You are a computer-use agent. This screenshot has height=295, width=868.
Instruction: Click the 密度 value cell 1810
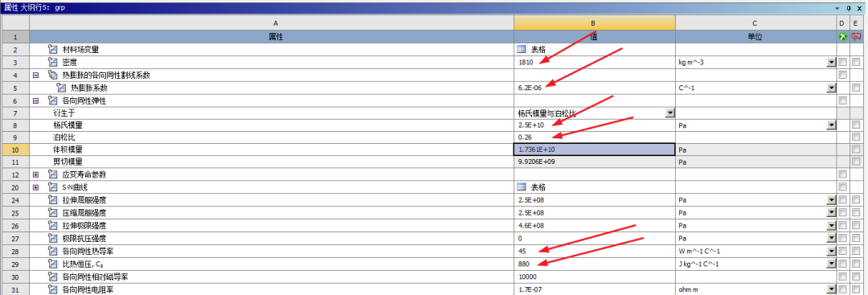(x=595, y=62)
